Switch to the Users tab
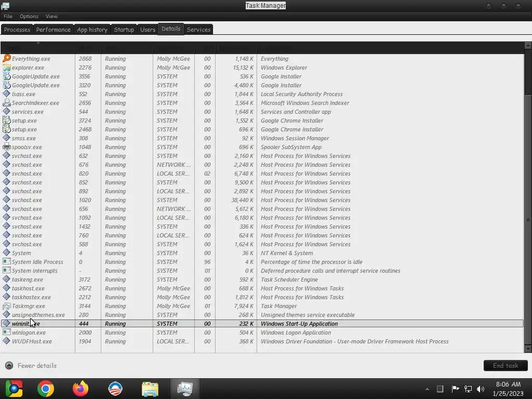This screenshot has width=532, height=399. click(x=148, y=30)
